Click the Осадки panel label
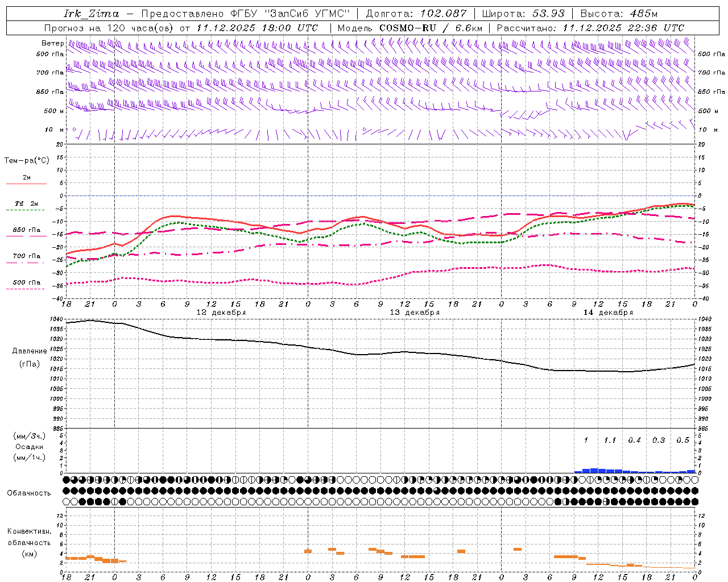 (30, 447)
